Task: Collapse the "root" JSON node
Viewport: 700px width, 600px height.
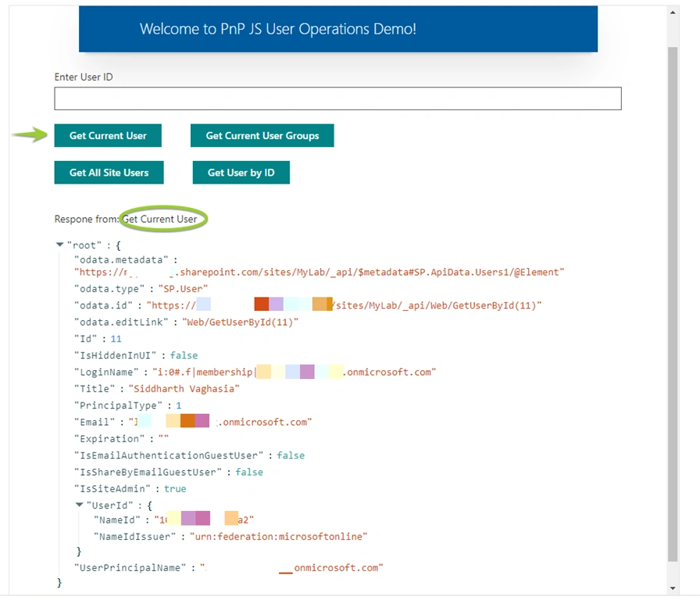Action: click(x=59, y=245)
